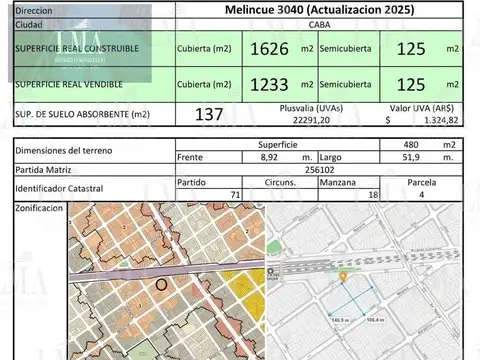The width and height of the screenshot is (480, 360).
Task: Select the 'Identificador Catastral' label
Action: 59,189
